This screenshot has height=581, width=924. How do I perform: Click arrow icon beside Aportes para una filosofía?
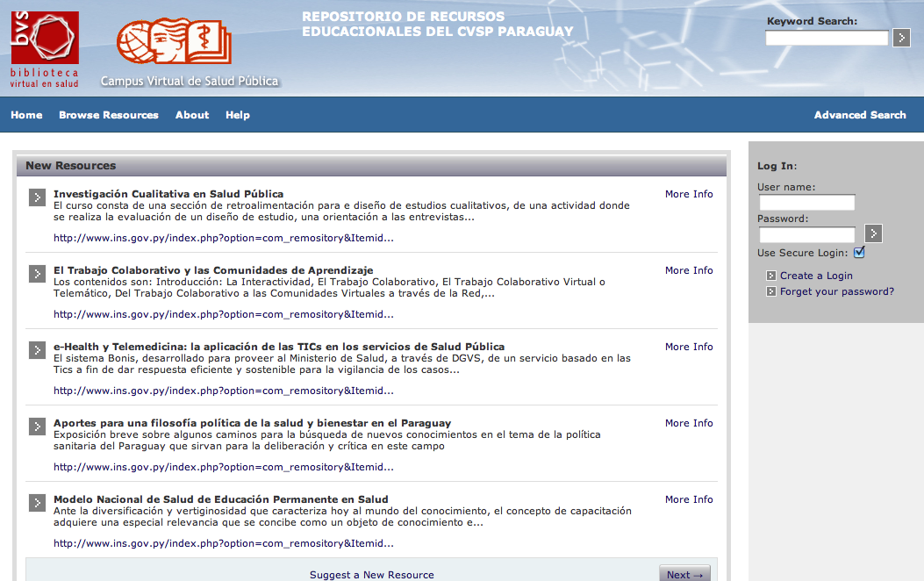click(x=37, y=427)
